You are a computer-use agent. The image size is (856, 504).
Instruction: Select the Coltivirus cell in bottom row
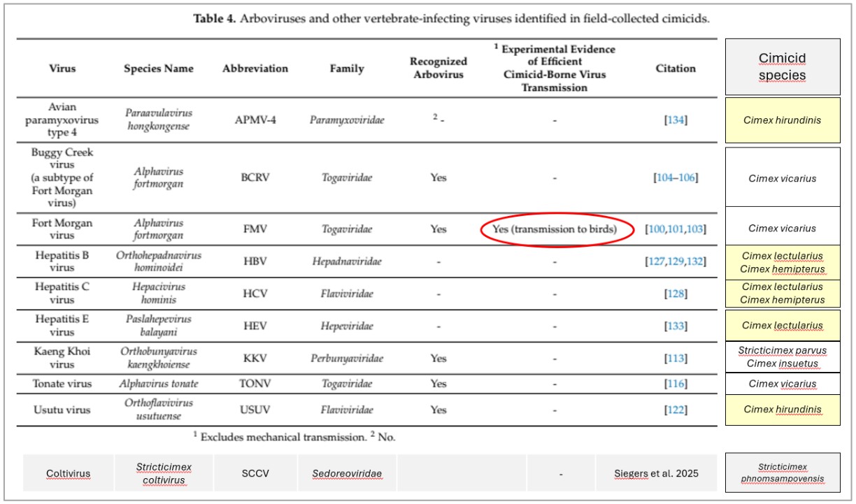[x=68, y=473]
